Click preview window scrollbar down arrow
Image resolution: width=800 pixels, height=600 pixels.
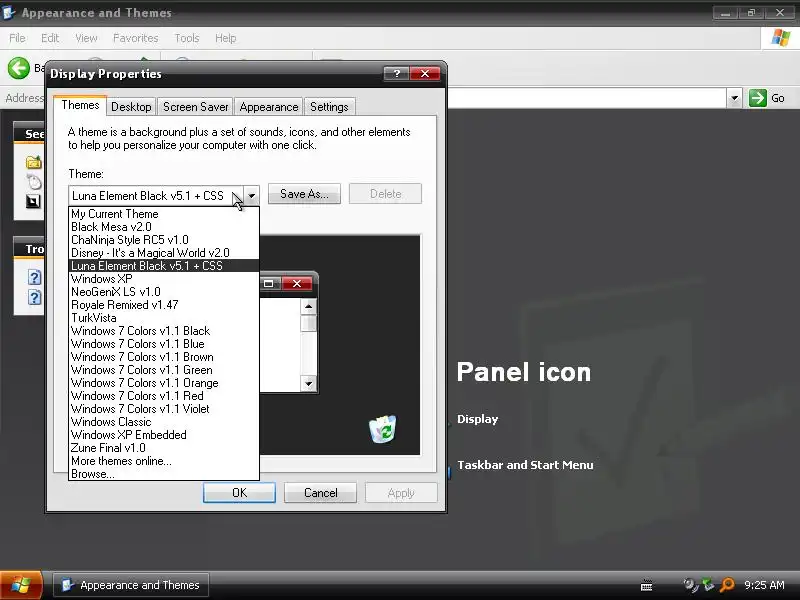308,383
